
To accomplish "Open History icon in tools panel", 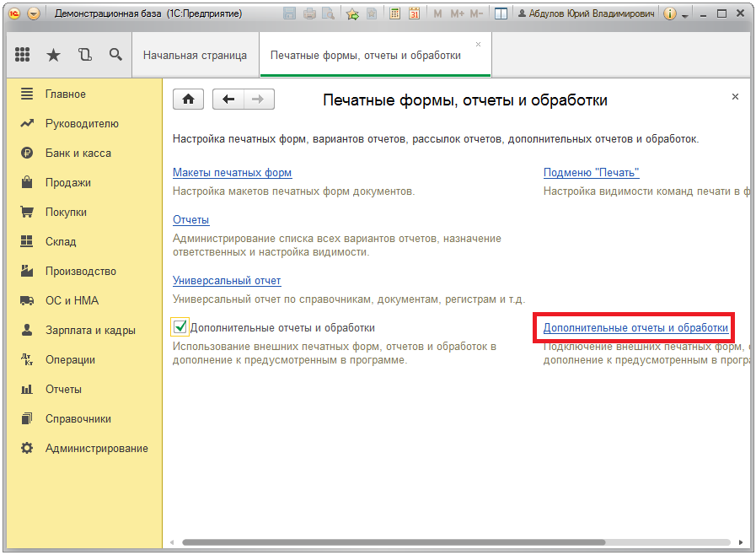I will [85, 55].
